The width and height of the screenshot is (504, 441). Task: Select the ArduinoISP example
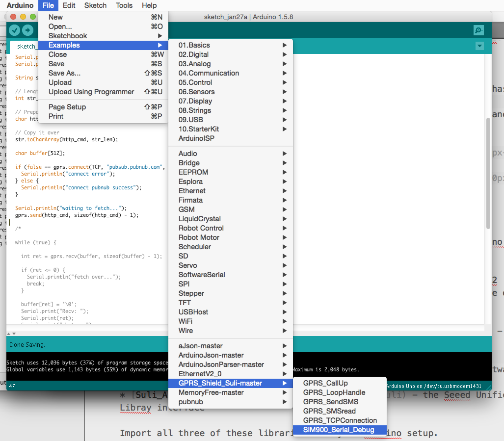point(196,138)
